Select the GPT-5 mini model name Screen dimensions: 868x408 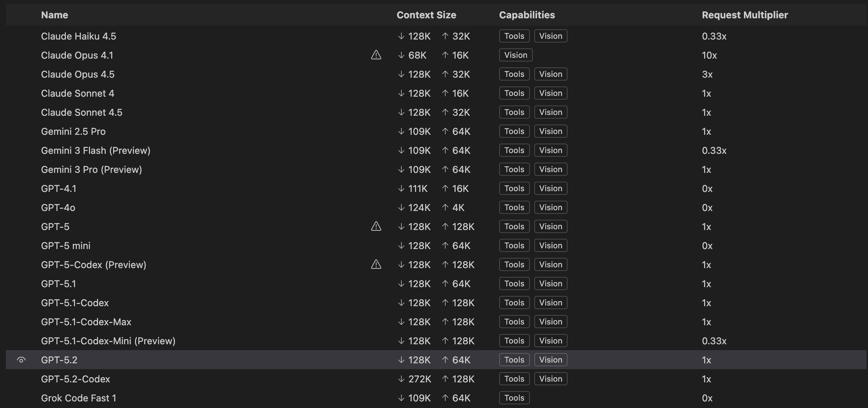(x=66, y=246)
